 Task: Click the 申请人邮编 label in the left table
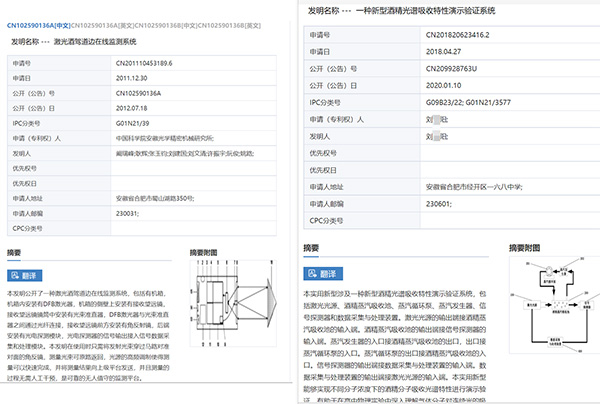pos(28,213)
